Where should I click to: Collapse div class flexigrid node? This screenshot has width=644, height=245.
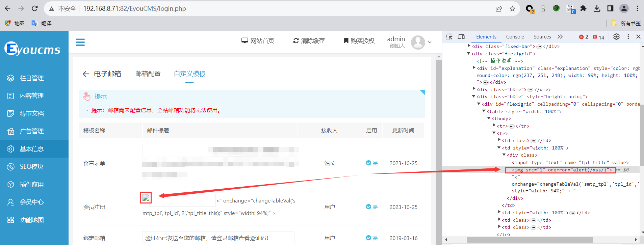[x=469, y=53]
